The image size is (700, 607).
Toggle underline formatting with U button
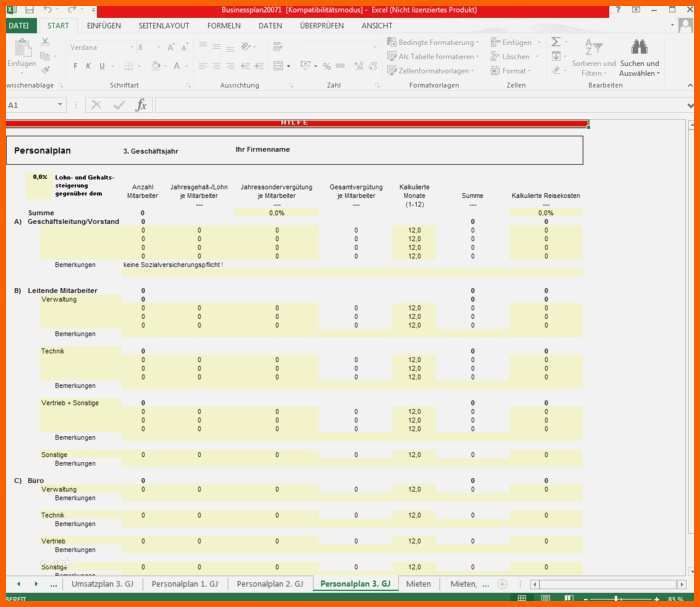pyautogui.click(x=102, y=66)
